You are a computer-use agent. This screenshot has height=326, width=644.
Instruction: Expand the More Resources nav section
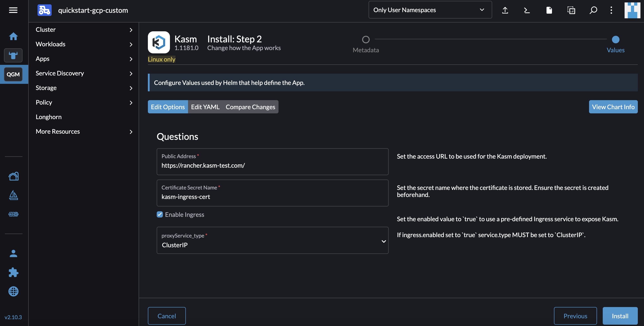tap(84, 132)
